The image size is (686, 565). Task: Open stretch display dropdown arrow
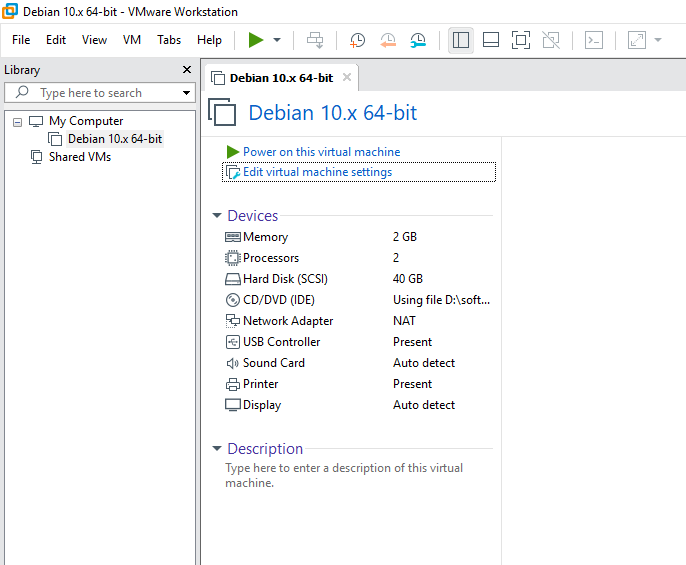(x=658, y=40)
